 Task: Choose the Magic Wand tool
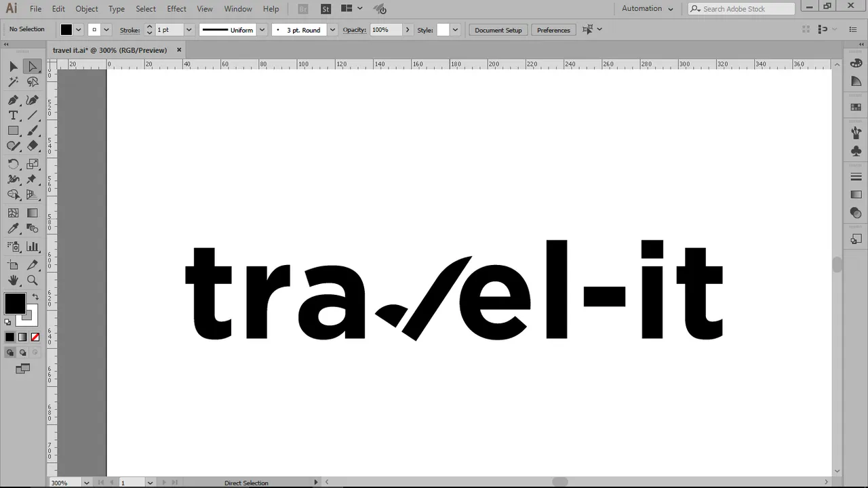[x=13, y=82]
